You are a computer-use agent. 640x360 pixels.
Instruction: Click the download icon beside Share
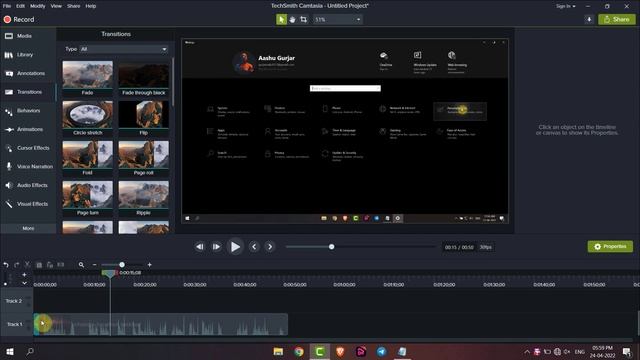(x=589, y=19)
